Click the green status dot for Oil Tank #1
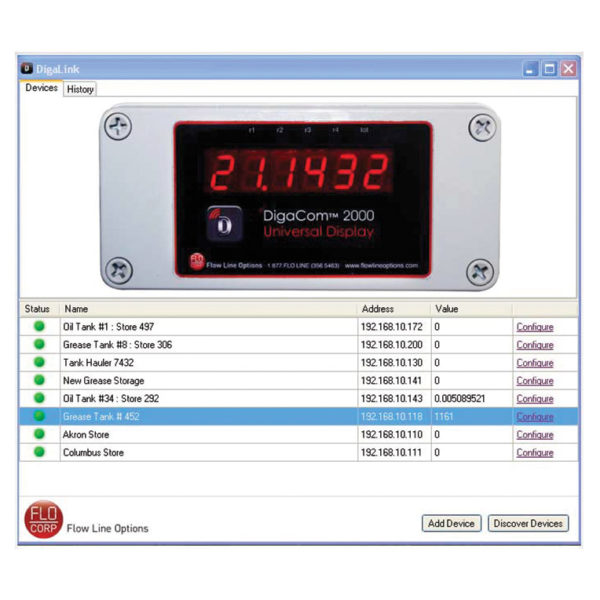This screenshot has height=600, width=600. [39, 326]
